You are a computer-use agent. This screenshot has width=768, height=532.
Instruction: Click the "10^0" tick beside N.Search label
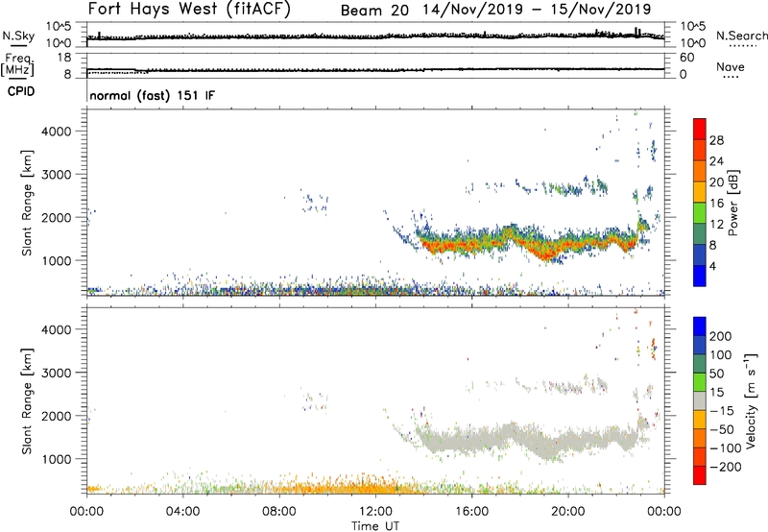pos(693,43)
